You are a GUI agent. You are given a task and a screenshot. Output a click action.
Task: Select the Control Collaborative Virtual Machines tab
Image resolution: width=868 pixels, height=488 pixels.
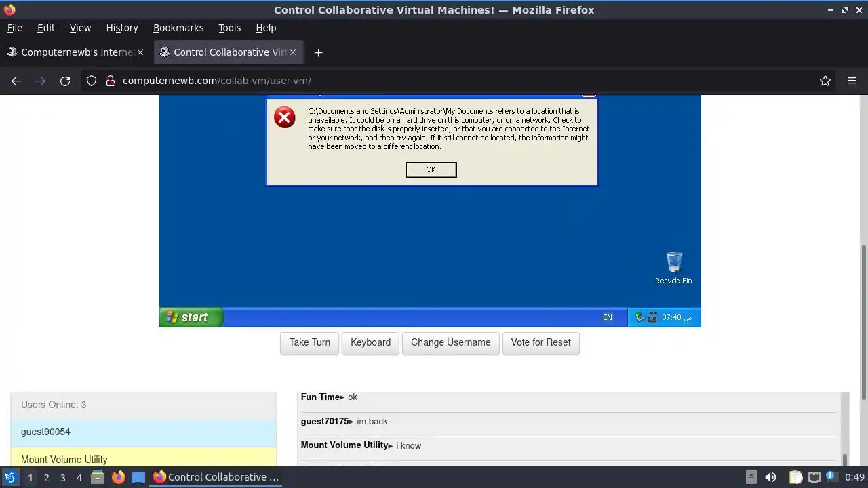(230, 52)
